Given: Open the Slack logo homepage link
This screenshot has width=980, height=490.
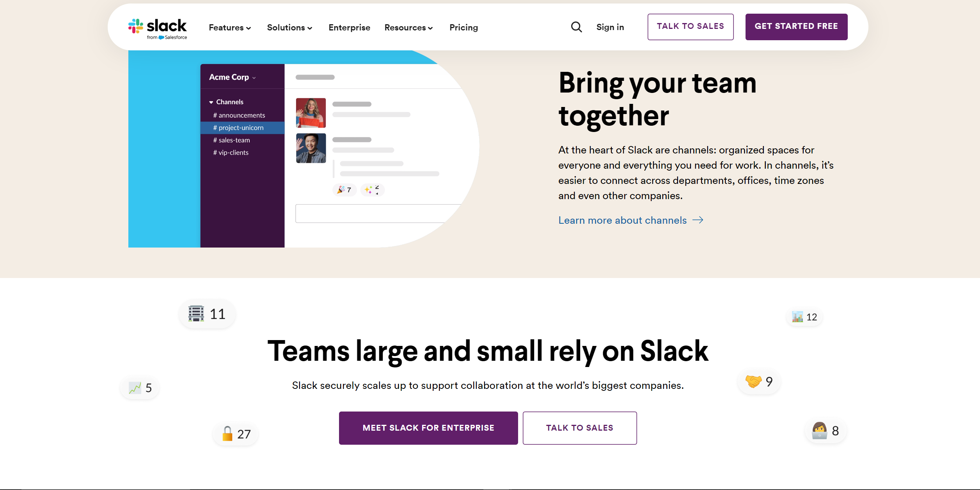Looking at the screenshot, I should click(x=158, y=28).
